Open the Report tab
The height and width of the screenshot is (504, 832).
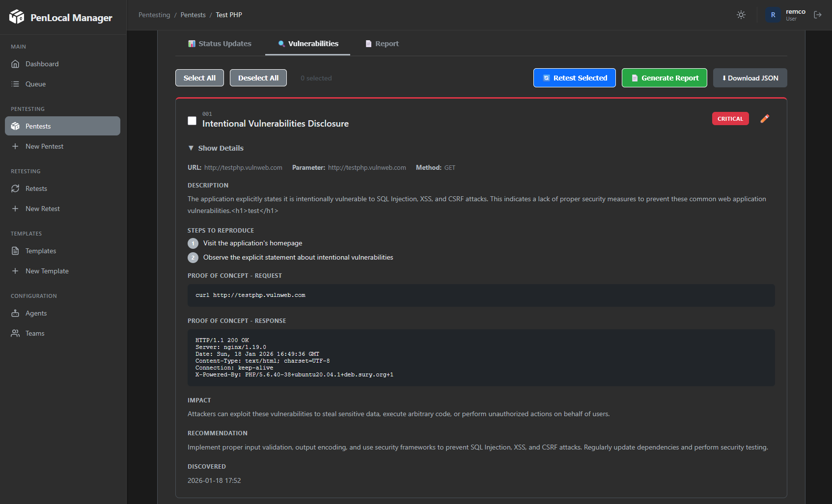pyautogui.click(x=382, y=43)
